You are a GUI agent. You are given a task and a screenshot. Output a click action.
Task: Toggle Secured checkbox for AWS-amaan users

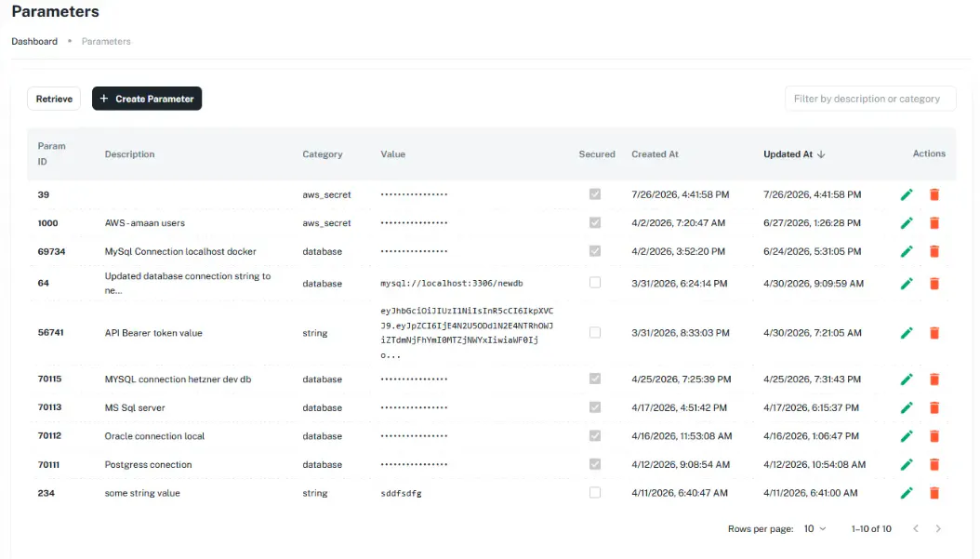(595, 222)
